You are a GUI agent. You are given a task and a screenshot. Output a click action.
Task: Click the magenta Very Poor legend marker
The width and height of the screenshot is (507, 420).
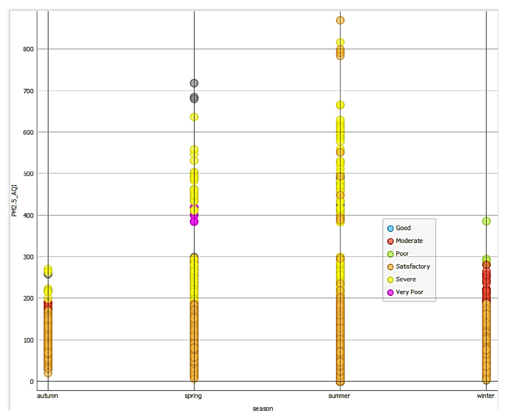pos(390,292)
